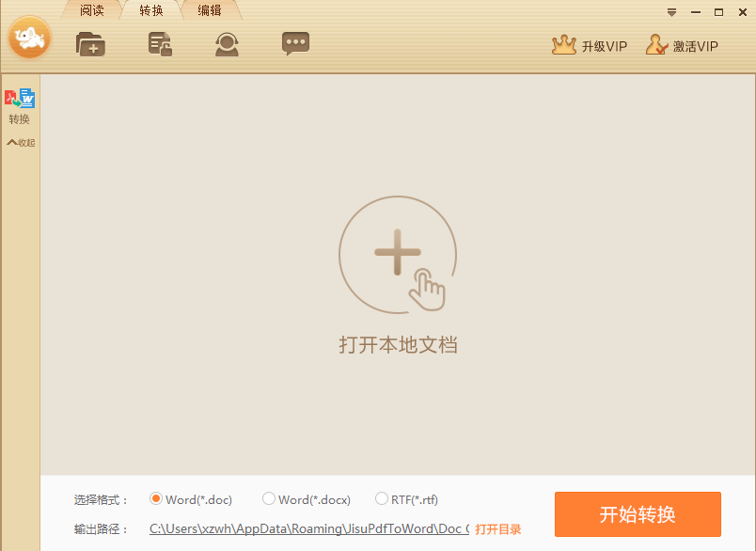Click the document unlock toolbar icon
This screenshot has width=756, height=551.
[159, 43]
